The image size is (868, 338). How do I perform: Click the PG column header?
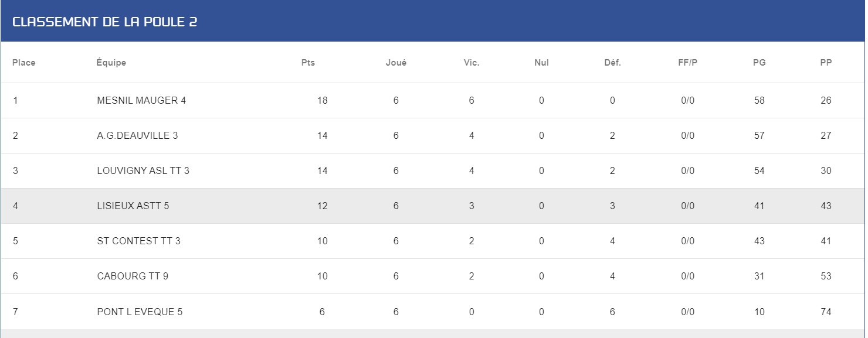point(759,63)
